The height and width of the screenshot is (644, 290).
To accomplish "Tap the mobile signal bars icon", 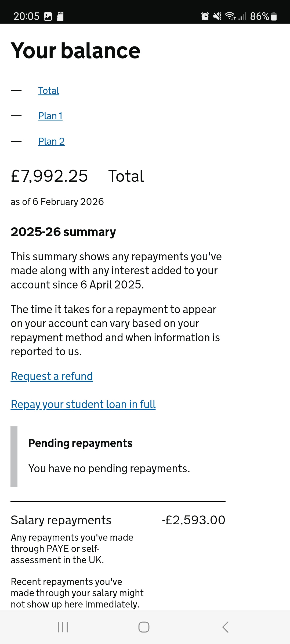I will [242, 17].
